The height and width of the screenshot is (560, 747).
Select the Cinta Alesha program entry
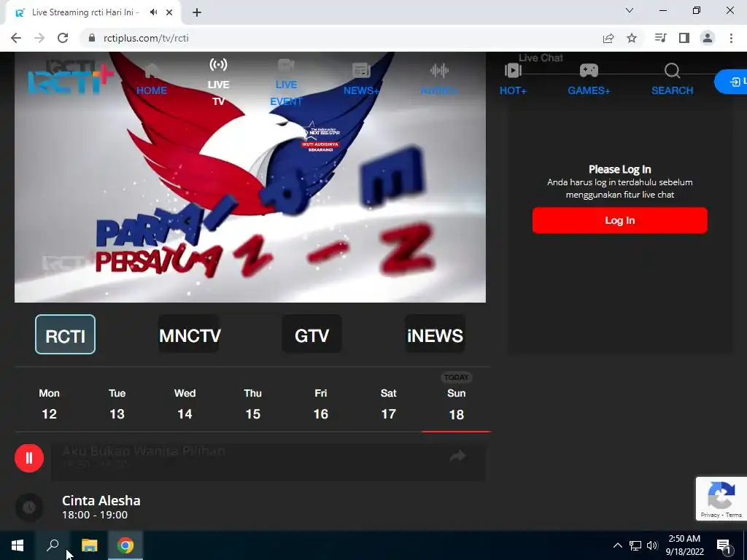[101, 507]
